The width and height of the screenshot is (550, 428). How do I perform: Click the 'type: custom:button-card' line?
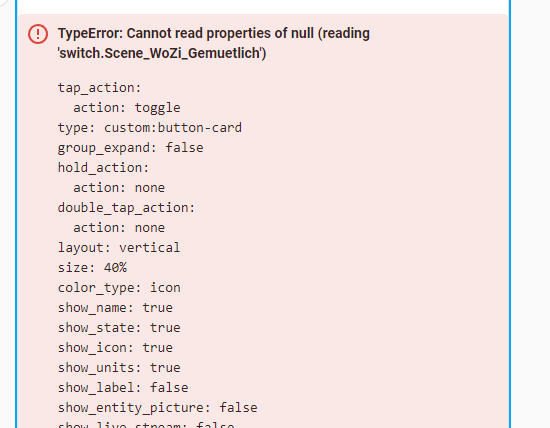[150, 128]
